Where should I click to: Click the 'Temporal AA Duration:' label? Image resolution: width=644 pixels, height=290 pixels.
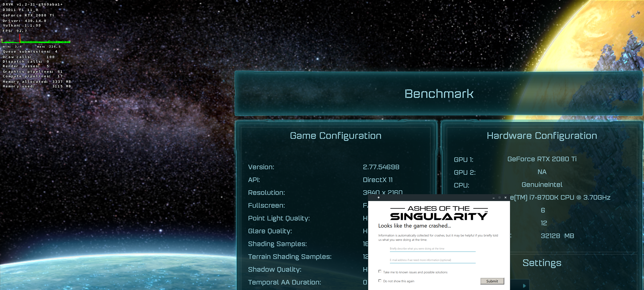tap(284, 282)
